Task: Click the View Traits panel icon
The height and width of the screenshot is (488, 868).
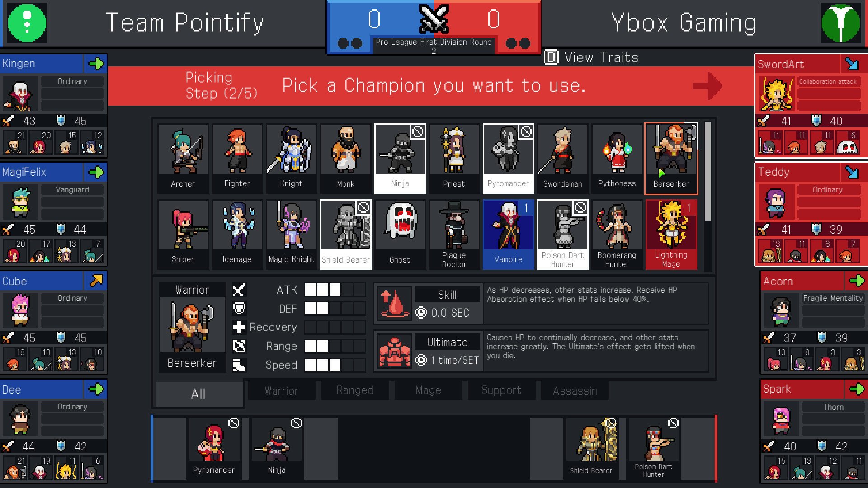Action: click(x=549, y=57)
